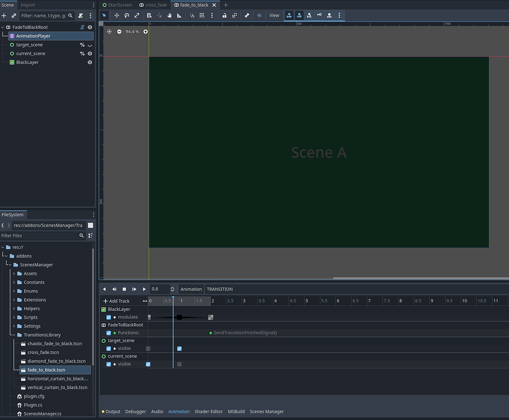Toggle the modulate track enabled checkbox
Image resolution: width=509 pixels, height=420 pixels.
coord(108,316)
